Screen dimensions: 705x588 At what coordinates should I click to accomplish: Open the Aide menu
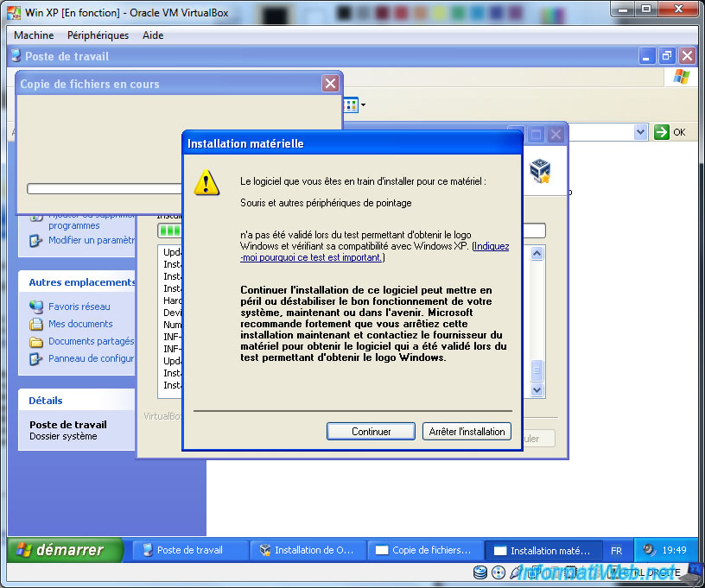[153, 35]
